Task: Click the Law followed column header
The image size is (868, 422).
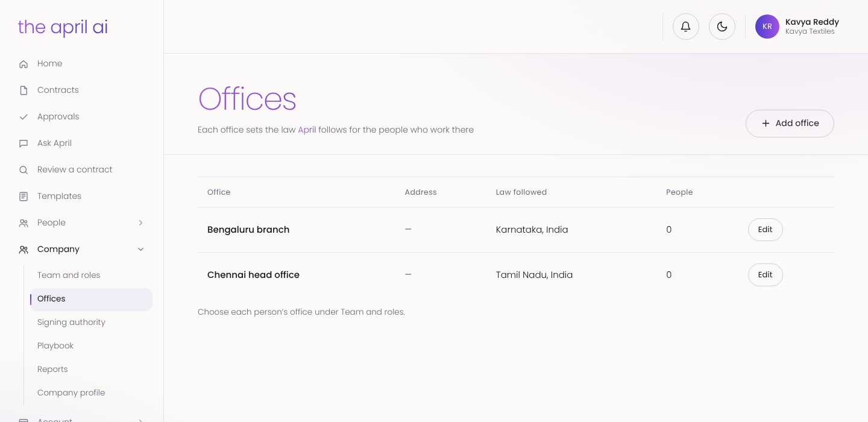Action: [x=521, y=192]
